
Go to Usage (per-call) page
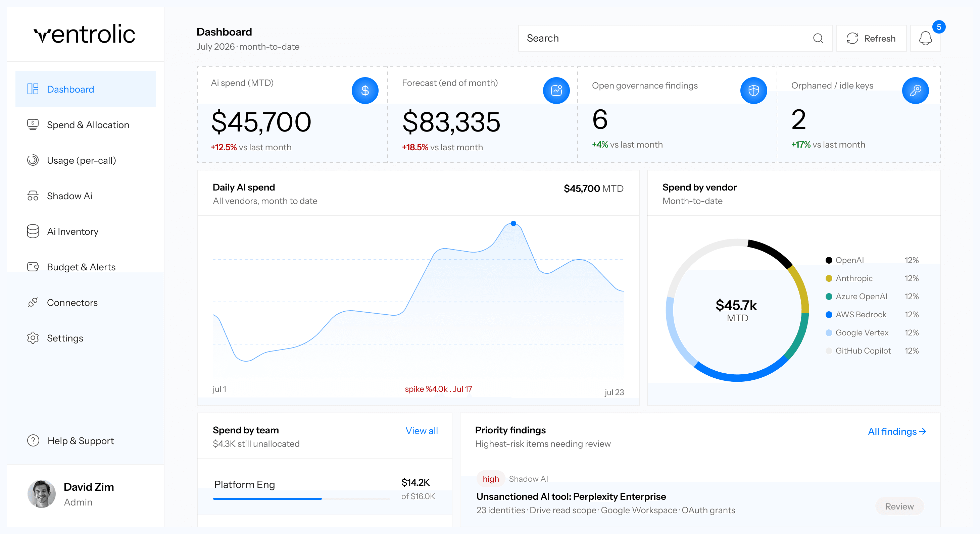(x=86, y=160)
